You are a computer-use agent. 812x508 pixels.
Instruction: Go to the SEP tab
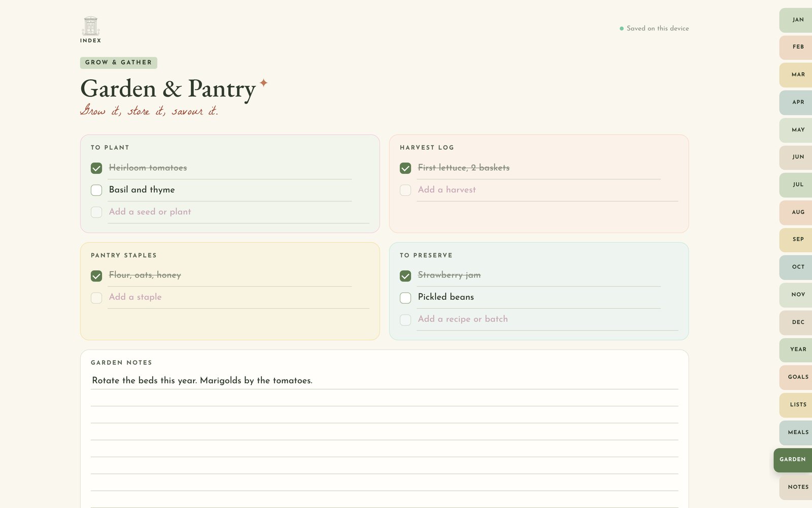tap(796, 240)
